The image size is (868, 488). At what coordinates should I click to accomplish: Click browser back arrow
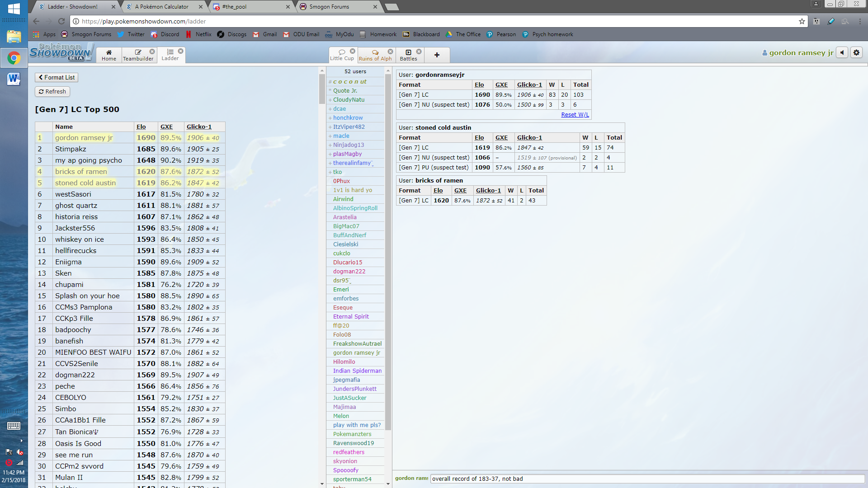[37, 21]
